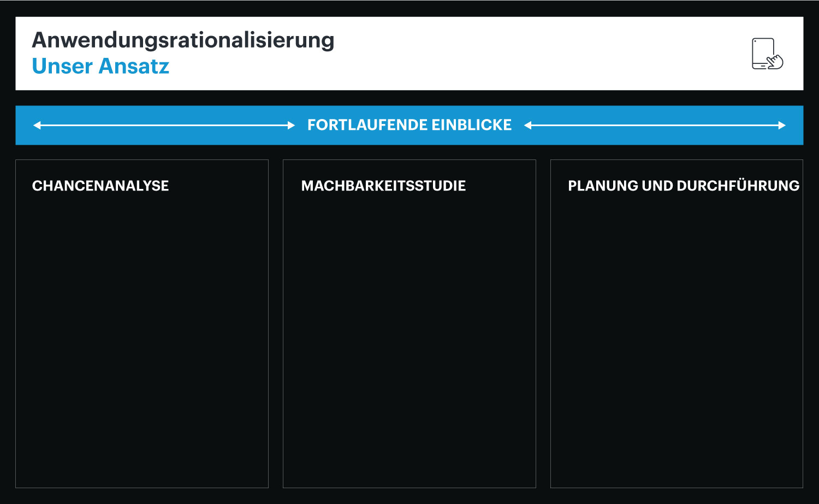This screenshot has height=504, width=819.
Task: Click the empty body below Planung und Durchführung
Action: (676, 339)
